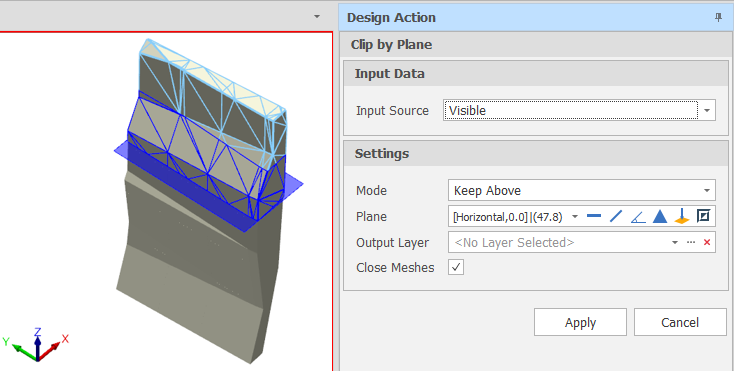Select the blue triangle plane icon
The width and height of the screenshot is (735, 371).
click(660, 216)
